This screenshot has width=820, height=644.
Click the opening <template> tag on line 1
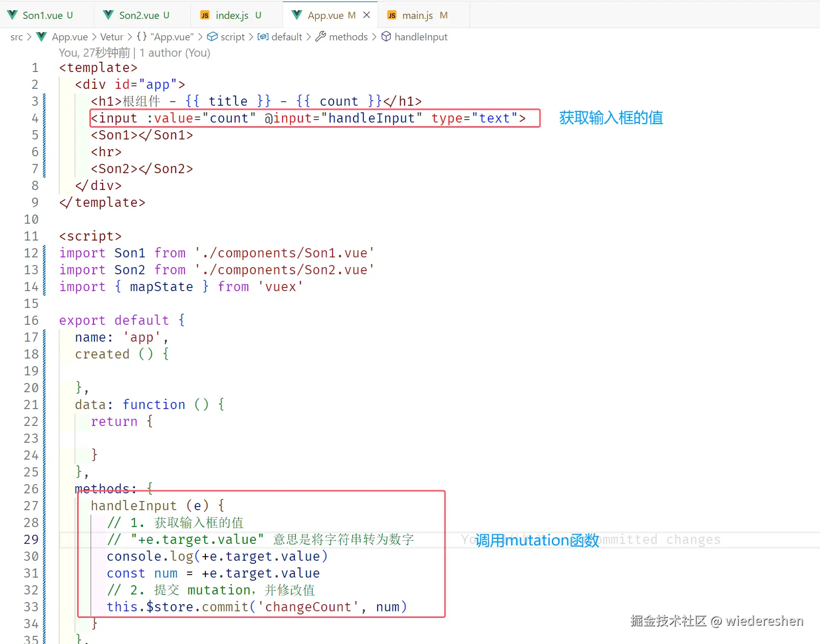[98, 68]
